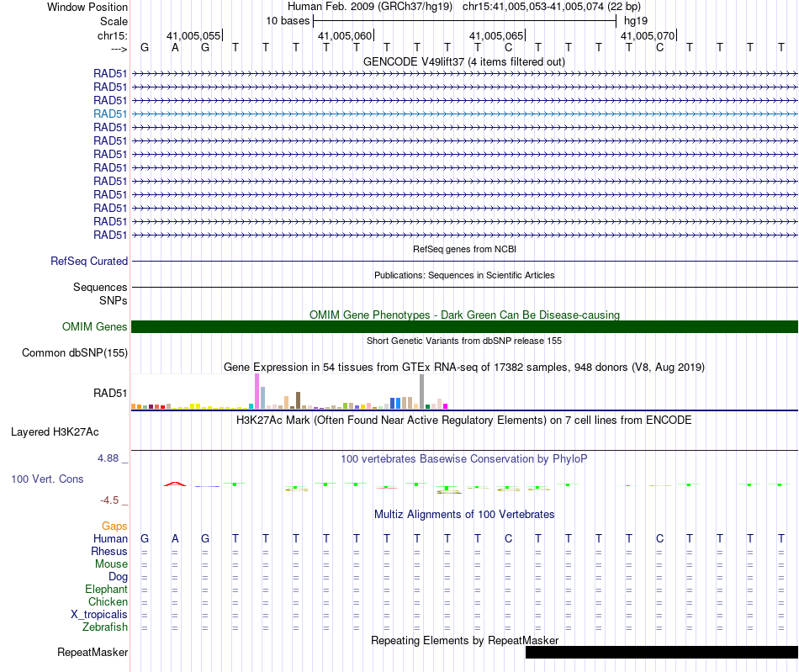799x672 pixels.
Task: Click the Gaps label in Multiz alignment
Action: (114, 526)
